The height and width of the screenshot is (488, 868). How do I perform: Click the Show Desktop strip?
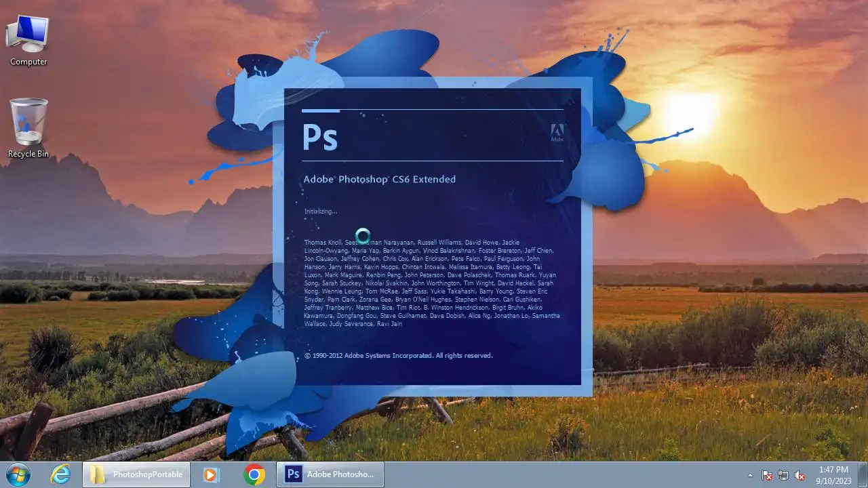[863, 474]
